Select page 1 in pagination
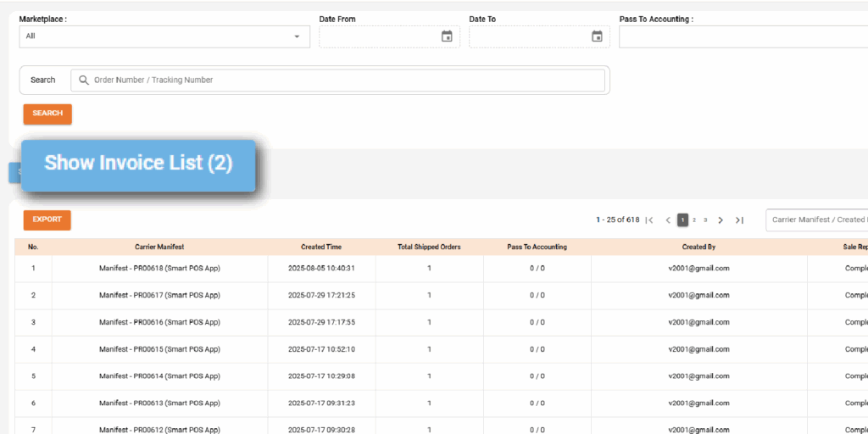 [683, 220]
